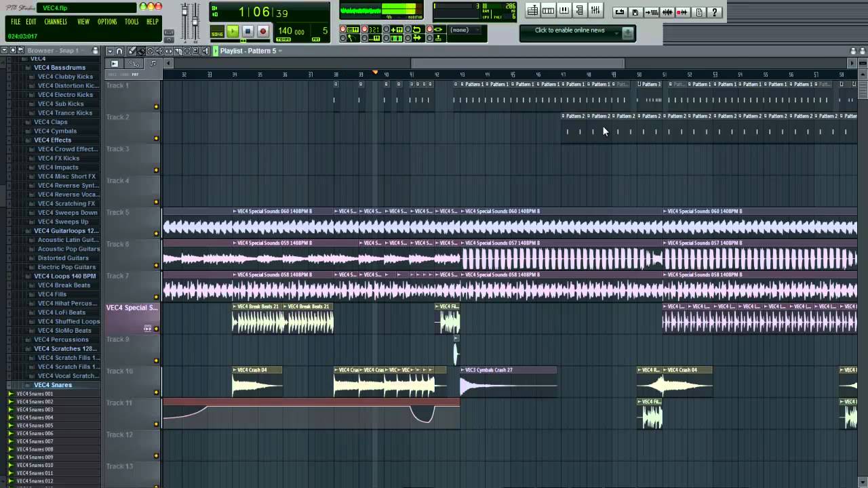
Task: Open the (none) linked controller dropdown
Action: tap(465, 30)
